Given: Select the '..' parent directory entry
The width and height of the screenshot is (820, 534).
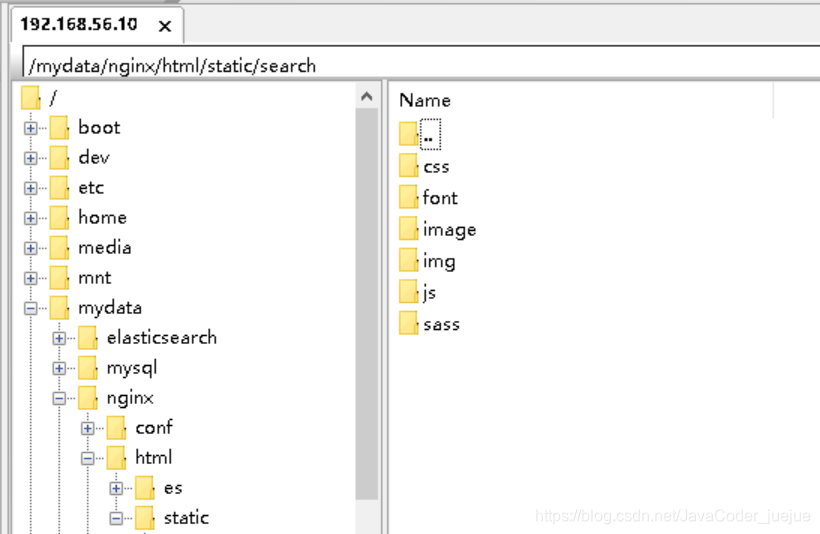Looking at the screenshot, I should (430, 134).
